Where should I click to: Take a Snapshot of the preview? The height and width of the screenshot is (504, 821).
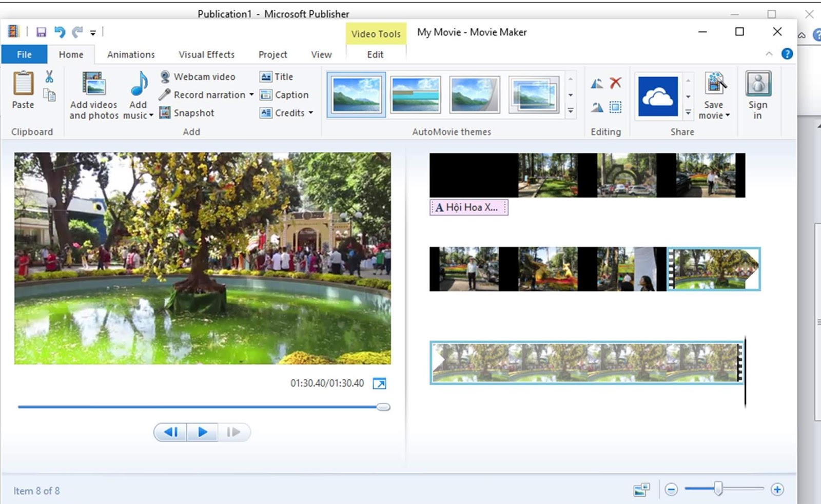pos(187,113)
